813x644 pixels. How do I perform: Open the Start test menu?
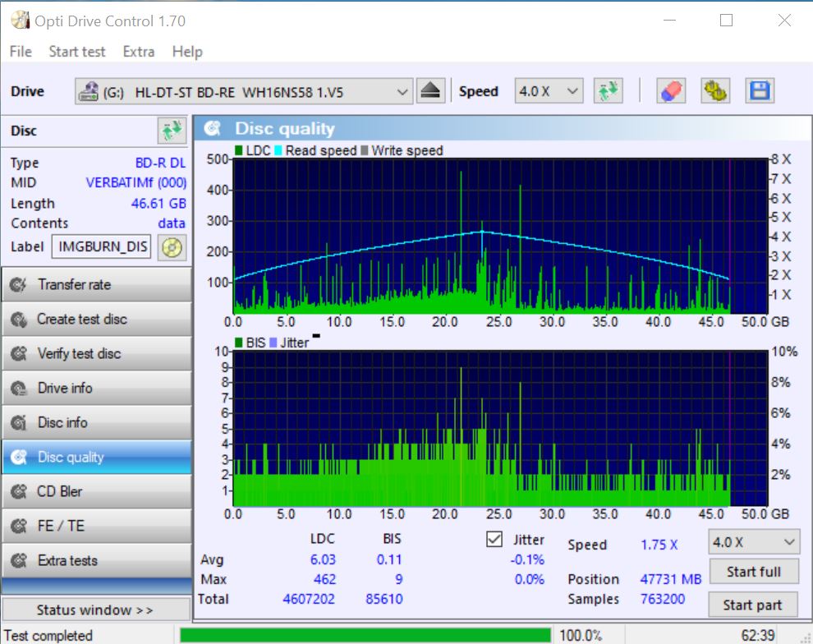pyautogui.click(x=76, y=51)
